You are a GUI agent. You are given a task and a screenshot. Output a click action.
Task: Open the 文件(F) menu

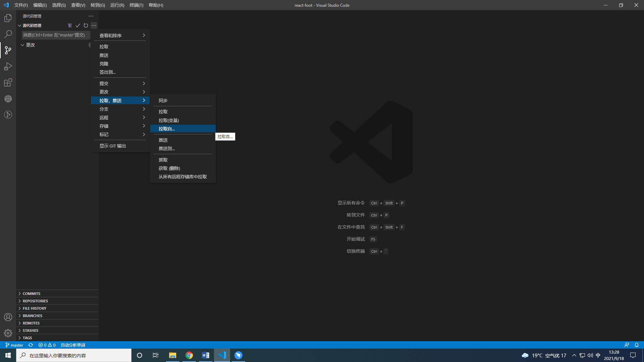click(21, 5)
